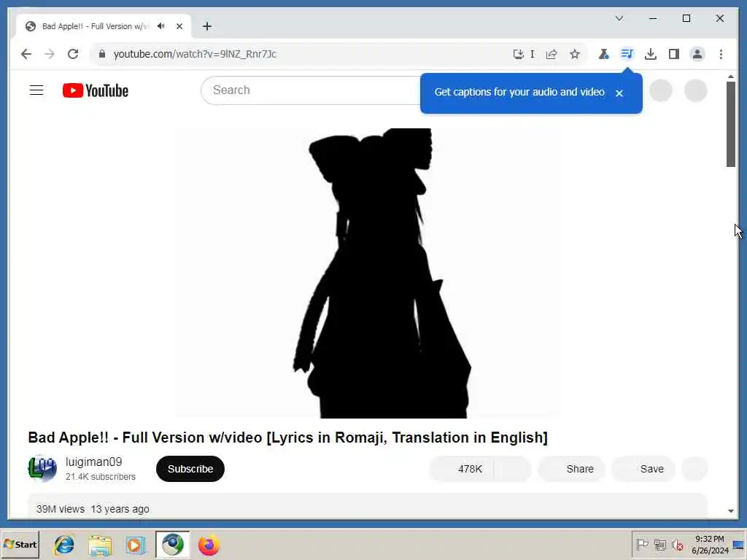Open the Chrome three-dot menu
747x560 pixels.
click(721, 54)
